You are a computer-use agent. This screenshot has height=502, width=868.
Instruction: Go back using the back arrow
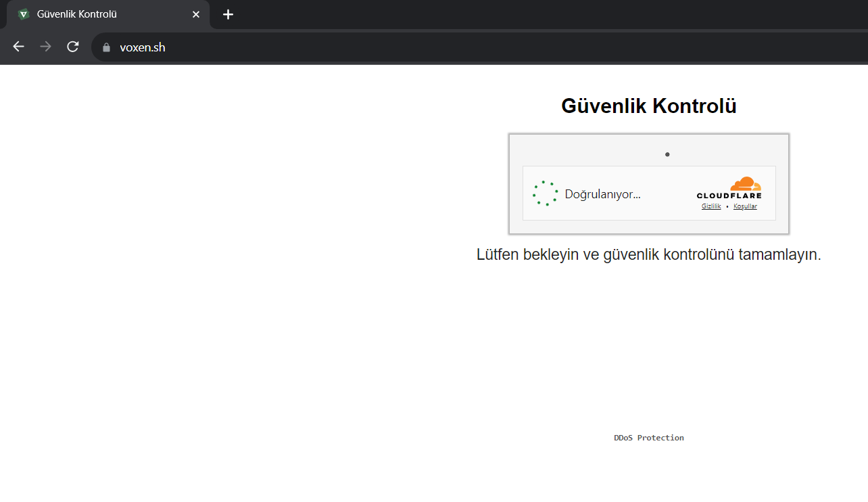18,47
